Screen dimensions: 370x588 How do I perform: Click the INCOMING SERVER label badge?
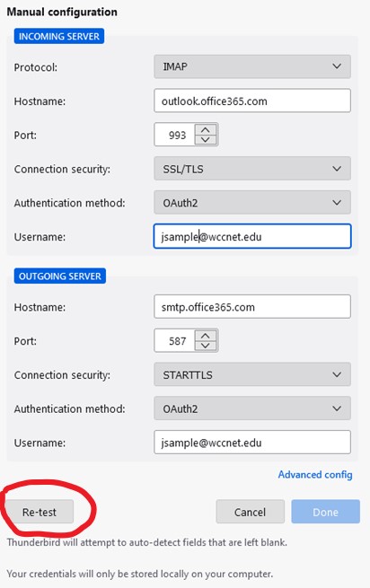click(x=59, y=37)
